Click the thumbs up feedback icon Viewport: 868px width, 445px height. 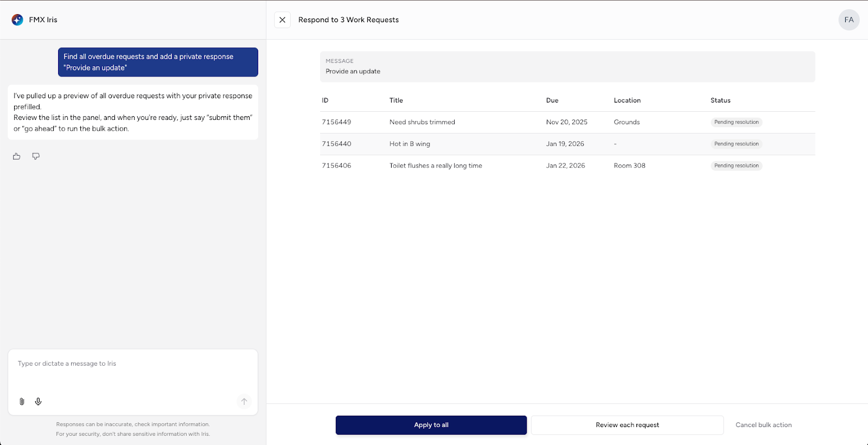pyautogui.click(x=17, y=156)
